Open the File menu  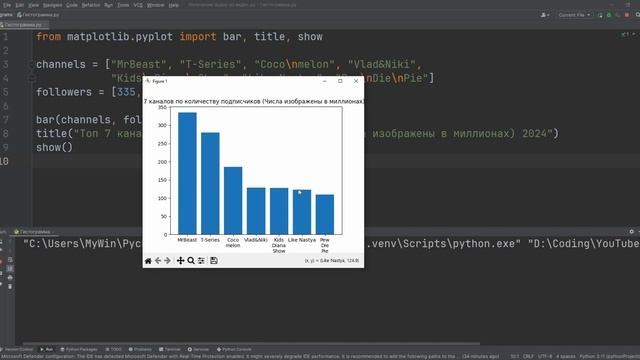click(x=7, y=5)
